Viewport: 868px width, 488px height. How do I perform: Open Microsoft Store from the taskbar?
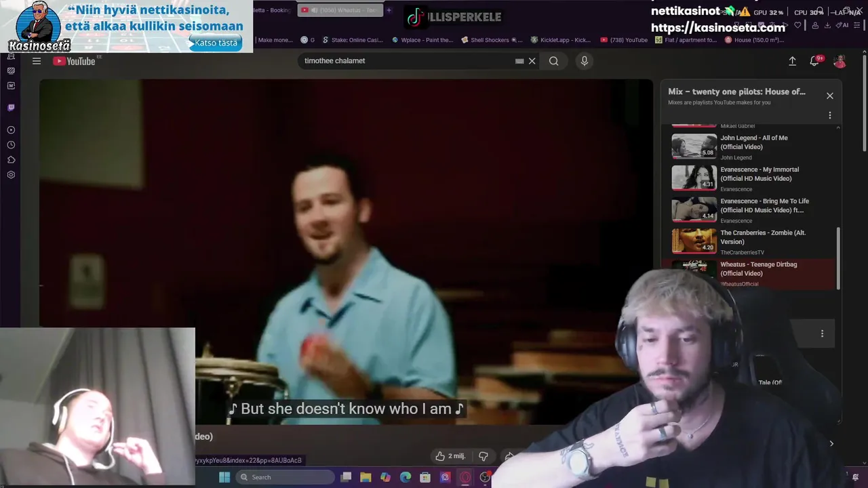pyautogui.click(x=425, y=477)
